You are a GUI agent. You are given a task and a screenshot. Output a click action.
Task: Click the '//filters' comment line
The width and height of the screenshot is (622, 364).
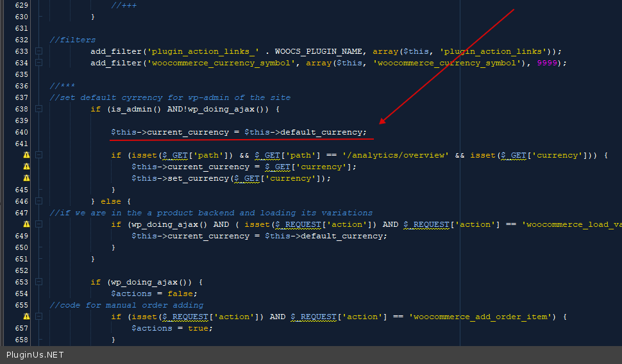72,40
